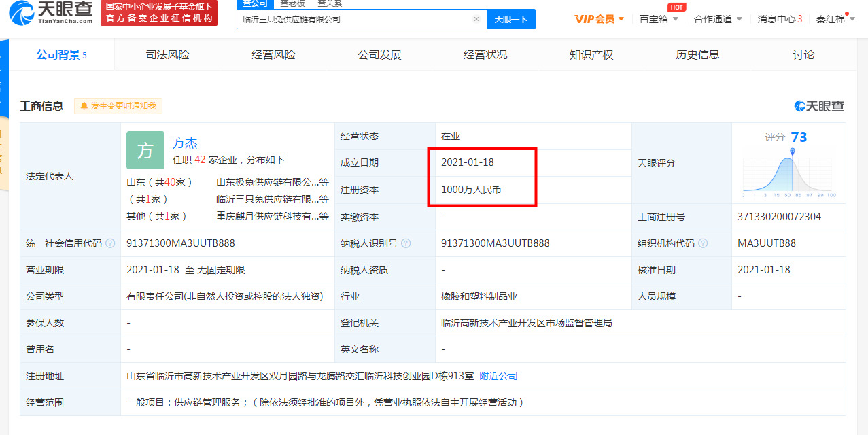Click the score distribution chart
Screen dimensions: 868x435
point(788,174)
